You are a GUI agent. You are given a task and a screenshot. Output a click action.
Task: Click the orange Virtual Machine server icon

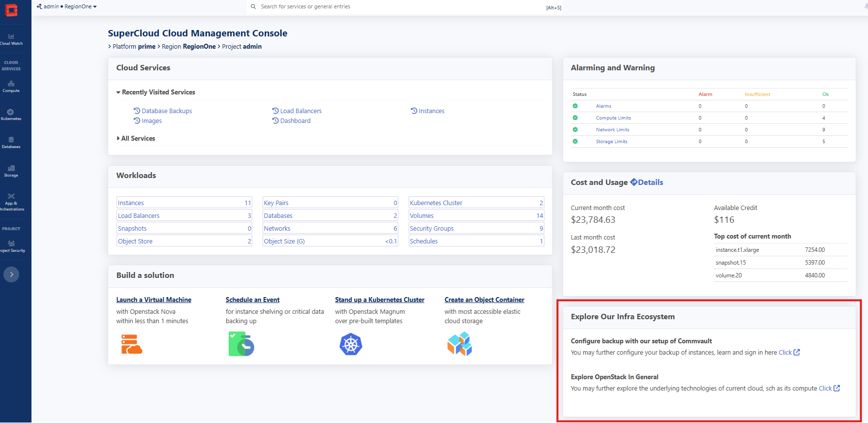(x=131, y=344)
